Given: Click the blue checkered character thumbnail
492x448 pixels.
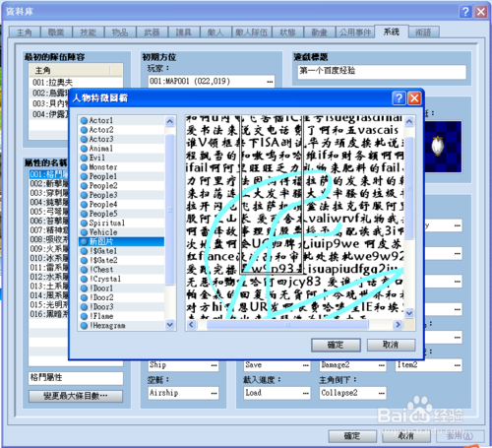Looking at the screenshot, I should (443, 147).
